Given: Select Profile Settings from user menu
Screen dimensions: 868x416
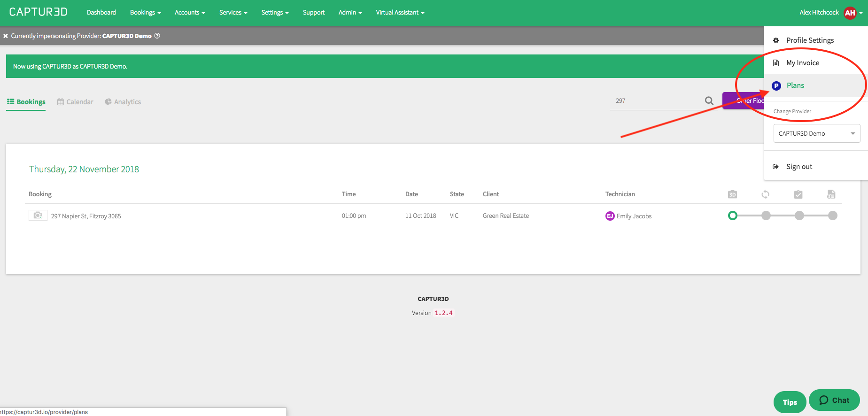Looking at the screenshot, I should tap(816, 40).
